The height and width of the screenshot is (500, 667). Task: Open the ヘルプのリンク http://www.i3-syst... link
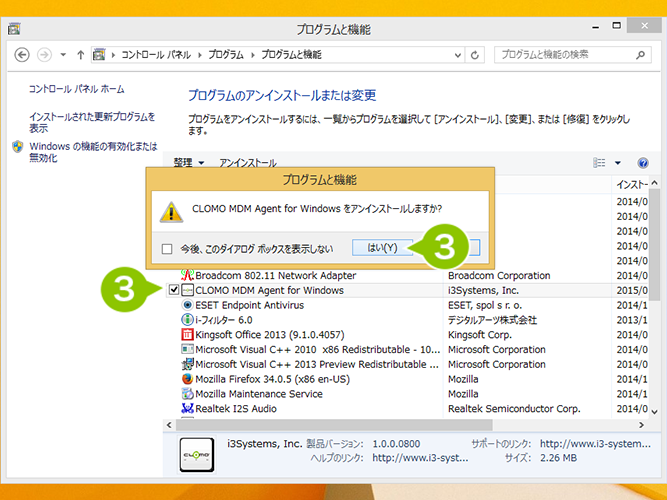(420, 458)
